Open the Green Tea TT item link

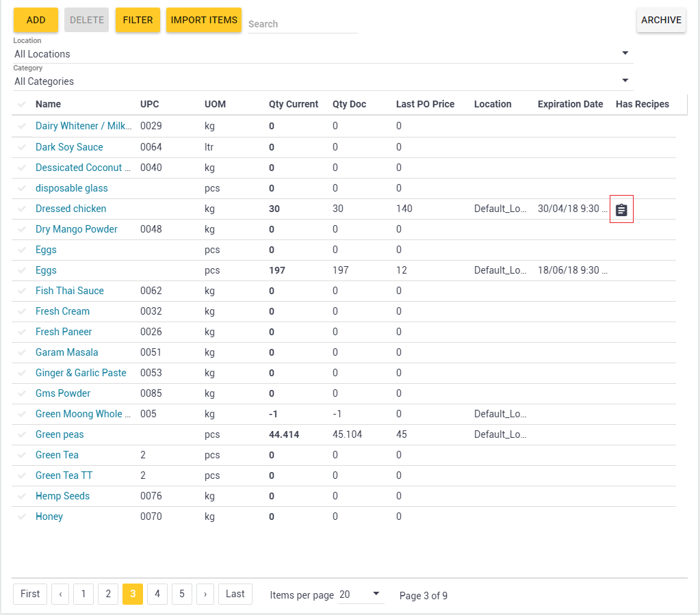(x=64, y=475)
